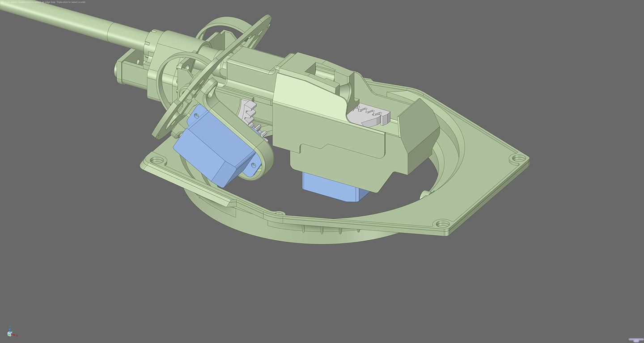Select the blue servo beneath the turret housing
Screen dimensions: 644x343
click(333, 187)
